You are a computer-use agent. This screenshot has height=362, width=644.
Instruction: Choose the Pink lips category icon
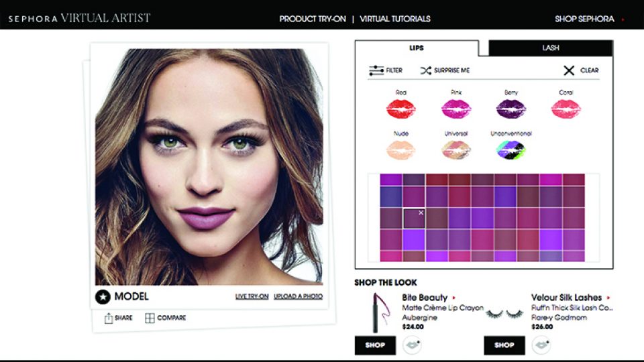[x=456, y=109]
